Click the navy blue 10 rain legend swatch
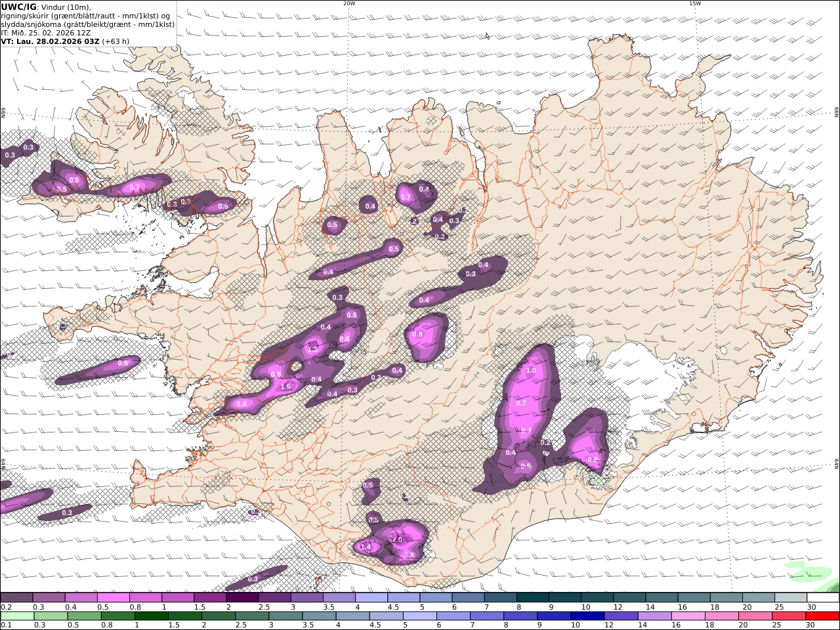 [x=587, y=616]
